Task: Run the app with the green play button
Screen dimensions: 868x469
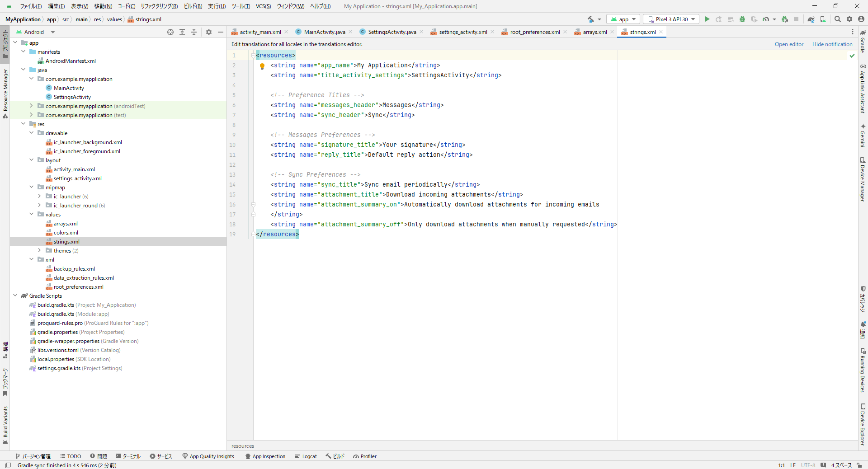Action: (x=707, y=19)
